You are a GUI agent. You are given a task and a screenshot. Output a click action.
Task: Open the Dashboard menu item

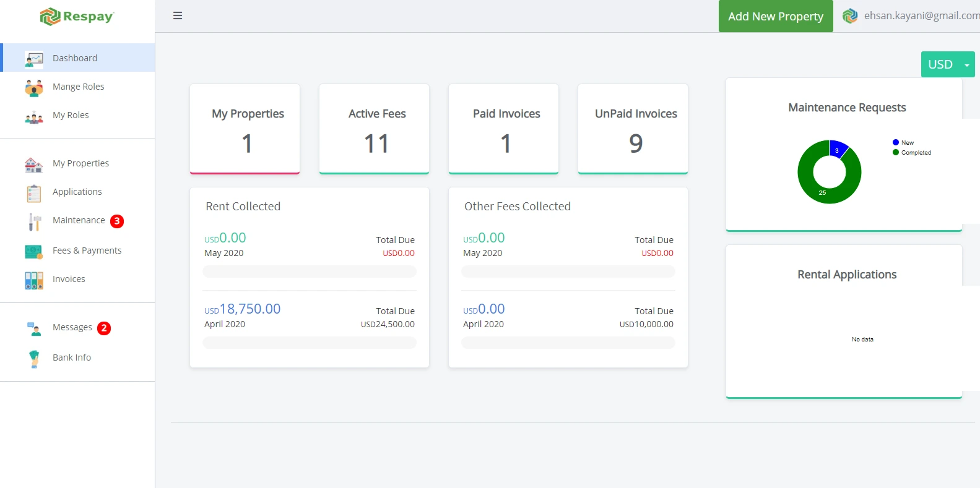pyautogui.click(x=77, y=58)
